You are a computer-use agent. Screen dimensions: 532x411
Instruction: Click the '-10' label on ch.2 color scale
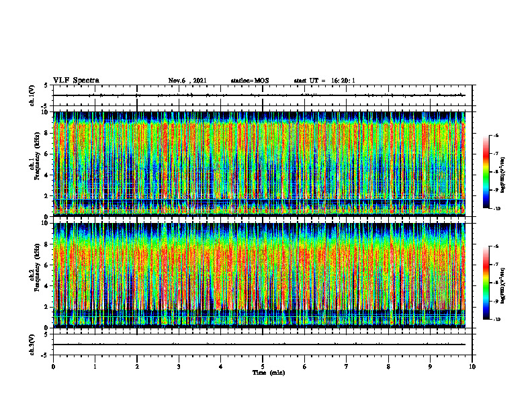coord(497,320)
